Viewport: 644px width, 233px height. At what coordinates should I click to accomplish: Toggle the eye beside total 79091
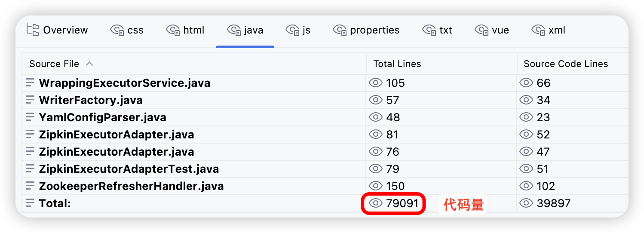click(376, 203)
